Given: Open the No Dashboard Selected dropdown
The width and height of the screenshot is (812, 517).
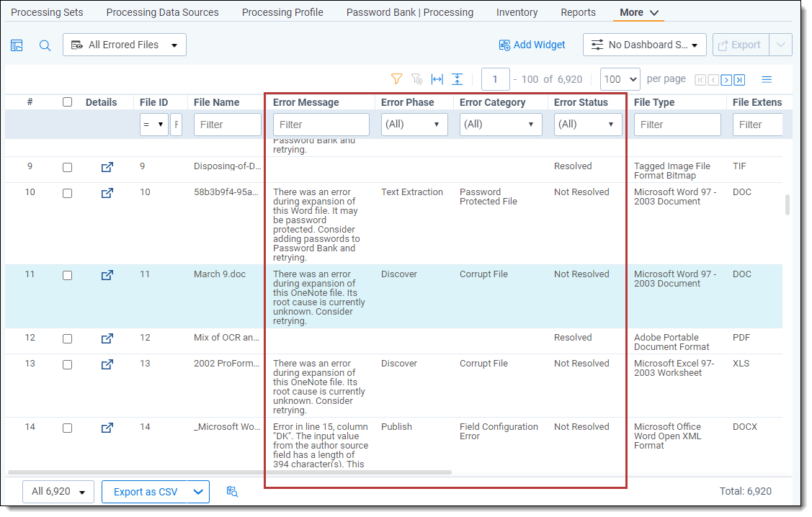Looking at the screenshot, I should point(644,45).
